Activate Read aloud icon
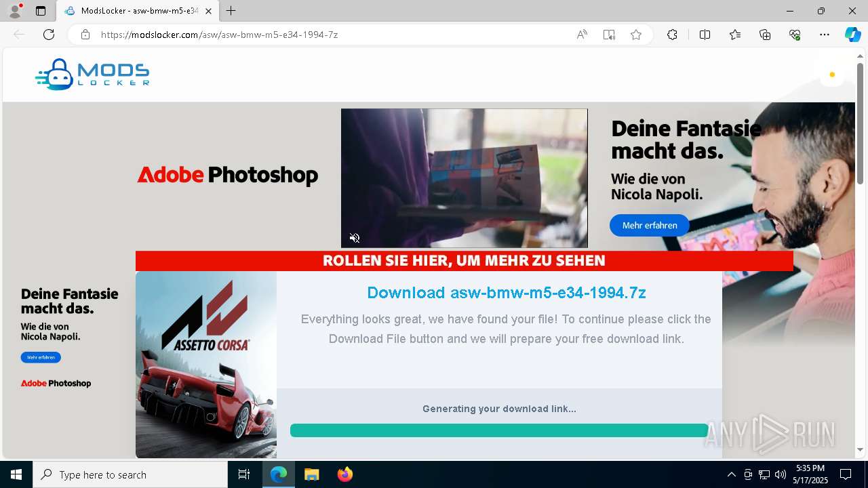Viewport: 868px width, 488px height. click(582, 35)
